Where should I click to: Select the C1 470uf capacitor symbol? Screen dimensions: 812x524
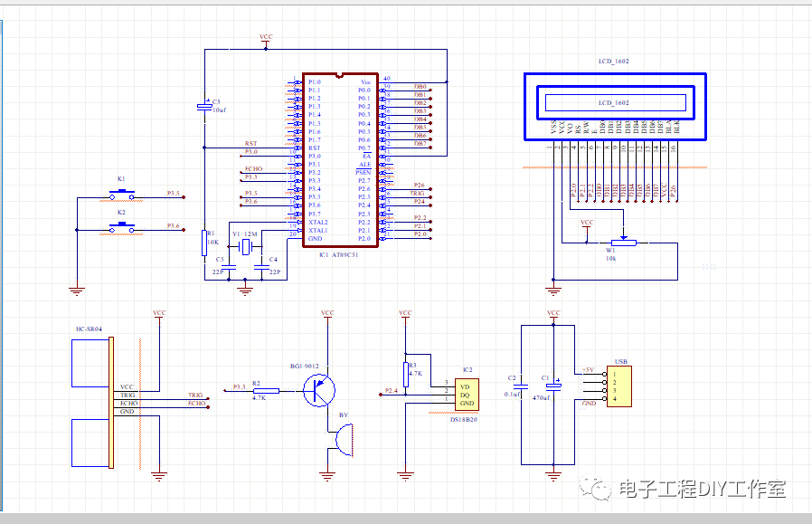pyautogui.click(x=553, y=386)
